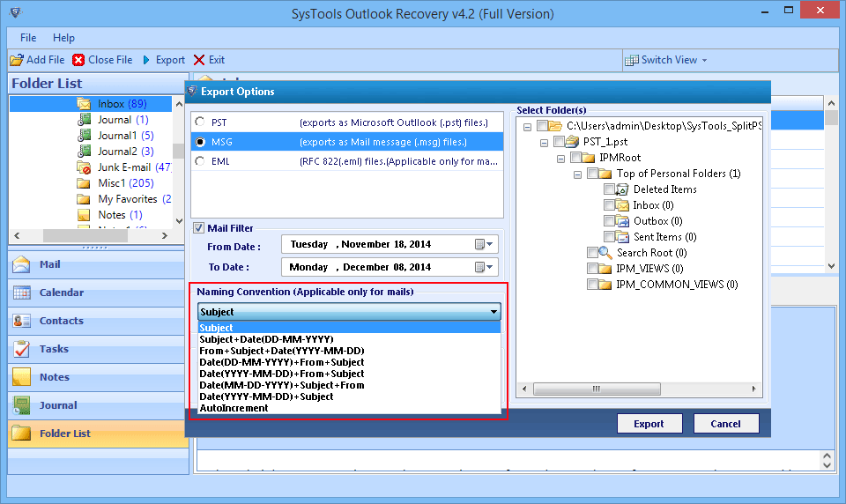846x504 pixels.
Task: Click the PST_1.pst file icon
Action: (572, 142)
